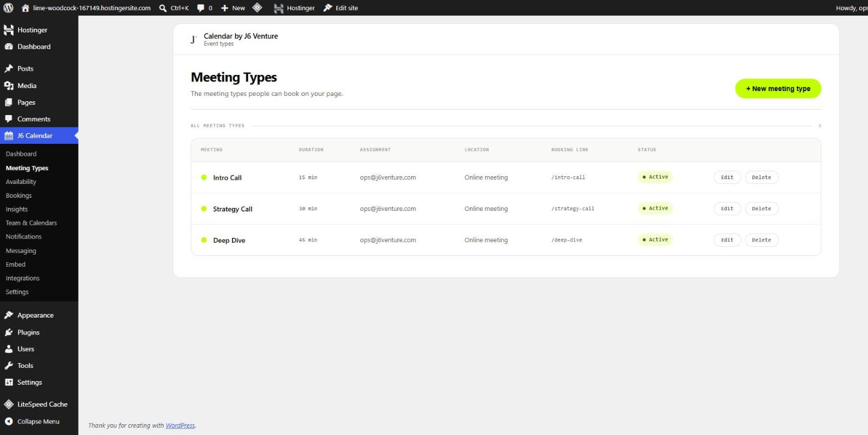
Task: Collapse the admin sidebar menu
Action: pyautogui.click(x=39, y=422)
